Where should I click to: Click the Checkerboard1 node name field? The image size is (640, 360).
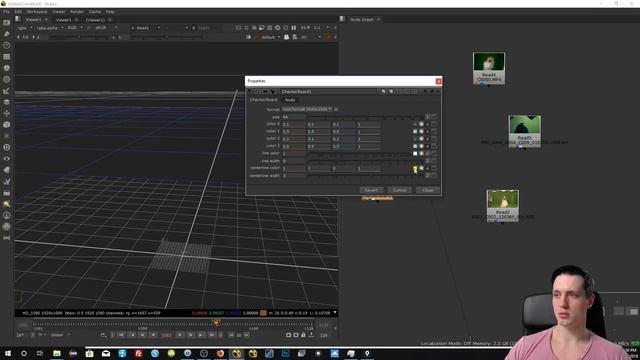click(x=328, y=91)
